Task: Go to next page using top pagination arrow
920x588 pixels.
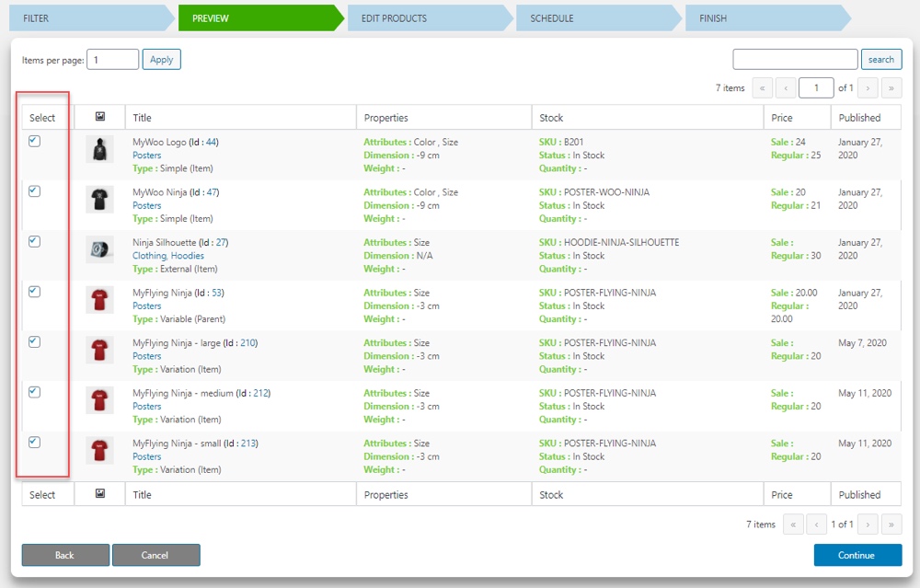Action: [x=868, y=88]
